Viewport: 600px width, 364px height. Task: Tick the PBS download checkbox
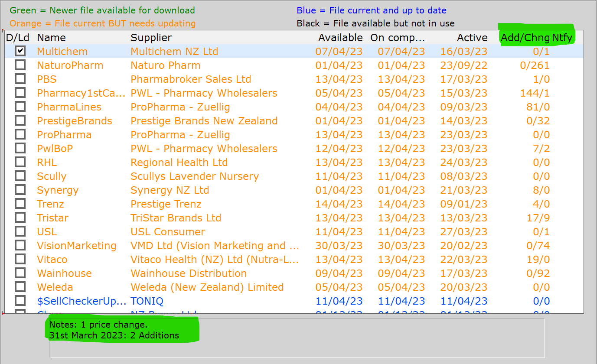[x=20, y=78]
